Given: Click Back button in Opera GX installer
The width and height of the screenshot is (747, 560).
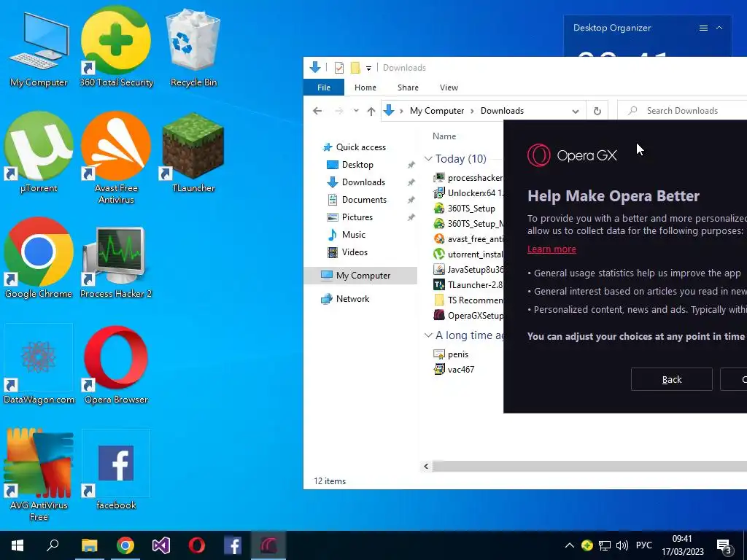Looking at the screenshot, I should pyautogui.click(x=672, y=379).
